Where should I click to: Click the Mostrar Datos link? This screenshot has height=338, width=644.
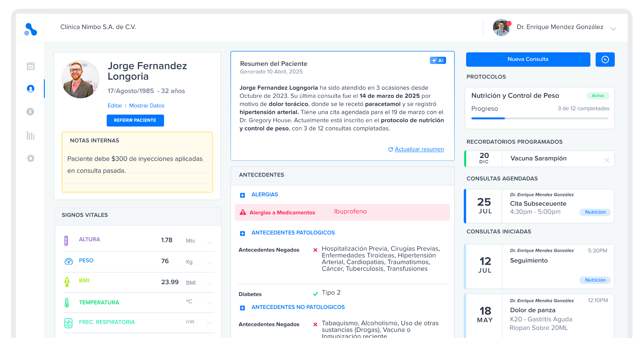pyautogui.click(x=147, y=105)
